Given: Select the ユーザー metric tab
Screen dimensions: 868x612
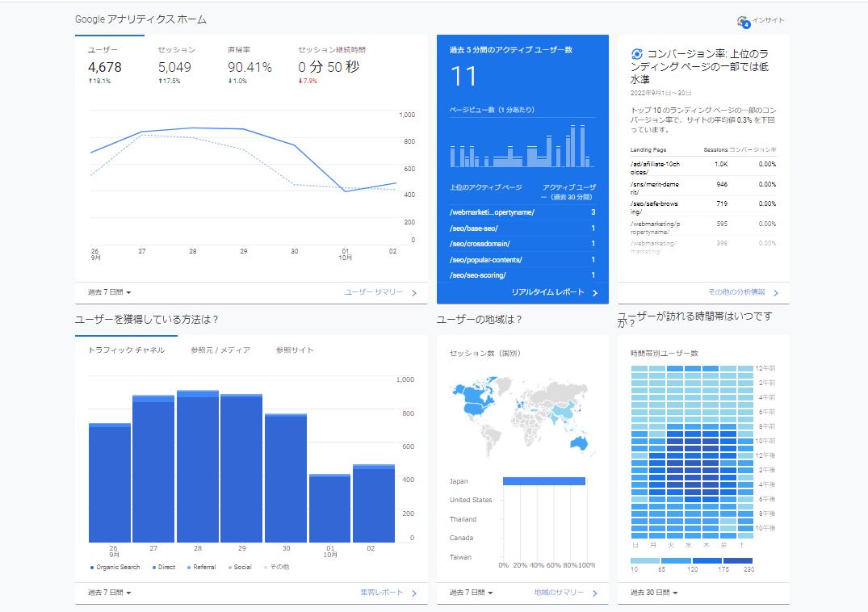Looking at the screenshot, I should (x=110, y=65).
